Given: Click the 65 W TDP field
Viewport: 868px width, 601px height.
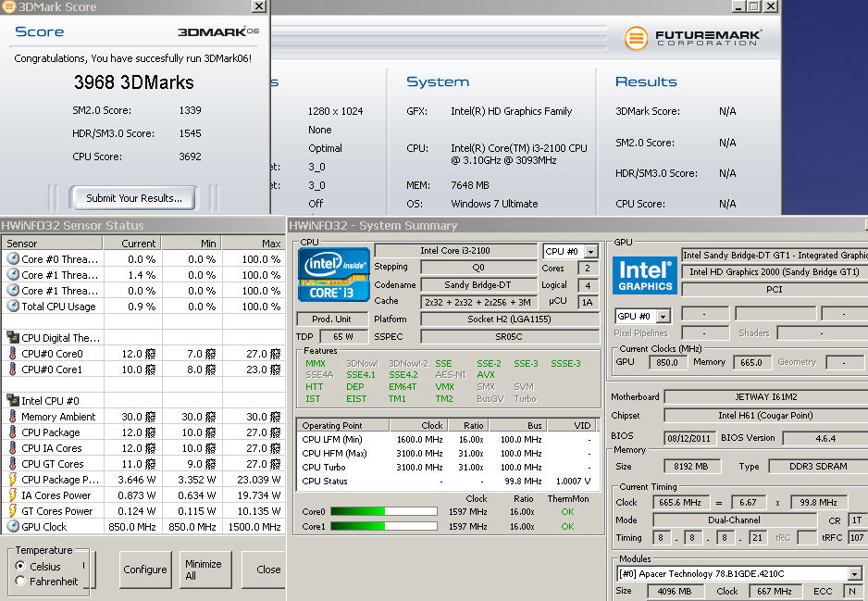Looking at the screenshot, I should click(342, 337).
